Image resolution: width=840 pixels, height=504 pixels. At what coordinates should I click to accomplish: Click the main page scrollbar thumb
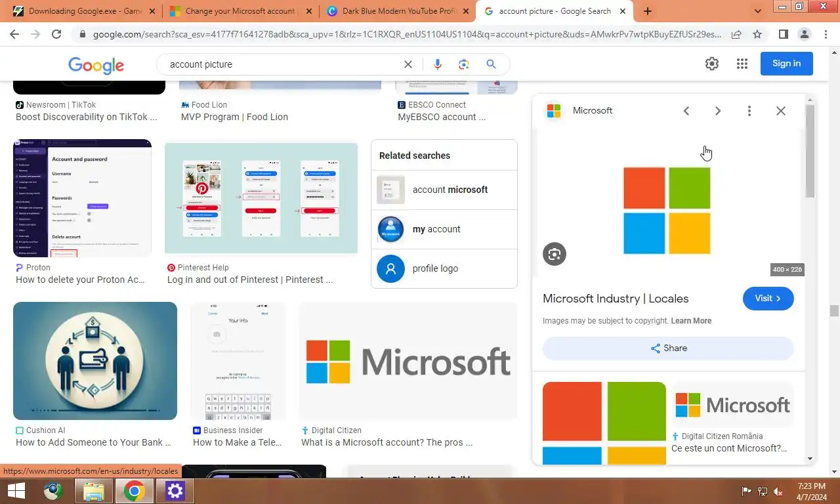coord(834,310)
